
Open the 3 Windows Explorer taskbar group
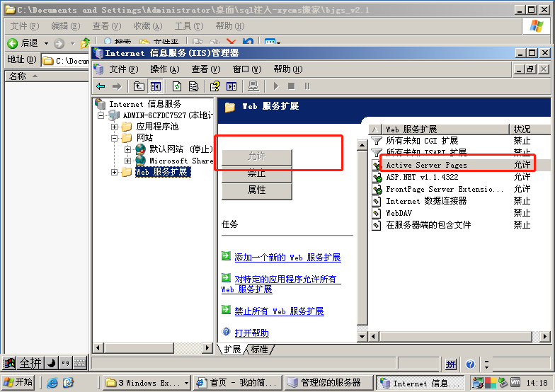(147, 383)
